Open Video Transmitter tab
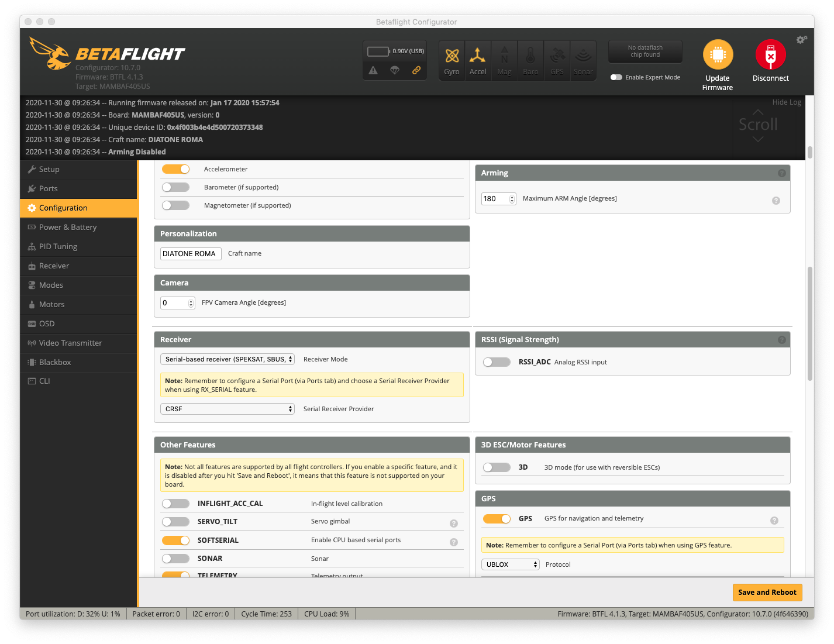The image size is (834, 644). coord(78,343)
